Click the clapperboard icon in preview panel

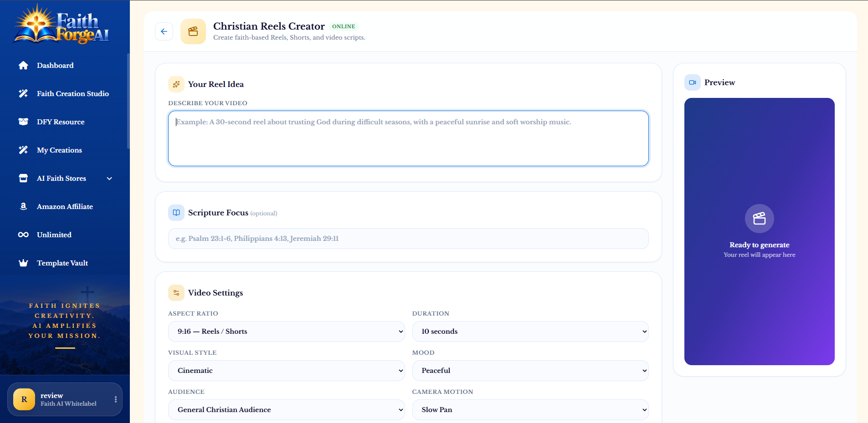pyautogui.click(x=760, y=219)
